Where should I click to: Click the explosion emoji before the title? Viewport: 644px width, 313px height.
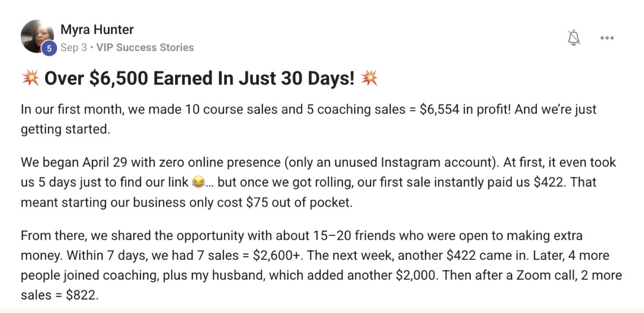(30, 79)
